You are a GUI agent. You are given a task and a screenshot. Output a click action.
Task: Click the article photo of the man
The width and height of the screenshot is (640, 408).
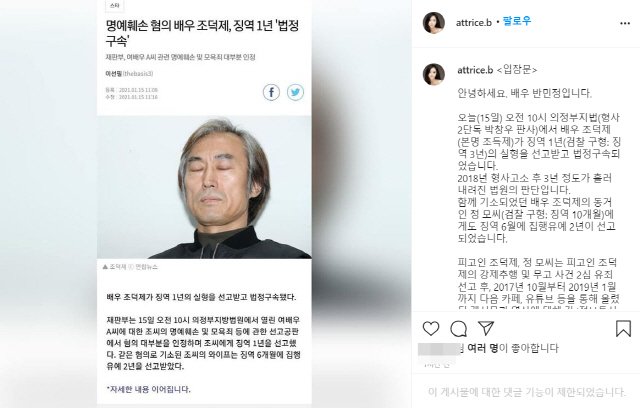click(x=204, y=187)
